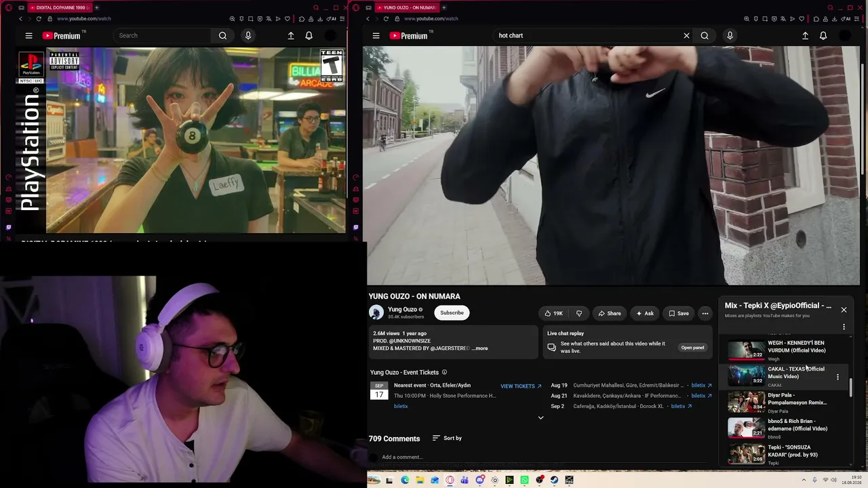The image size is (868, 488).
Task: Open the AI button in the left Opera toolbar
Action: point(332,18)
